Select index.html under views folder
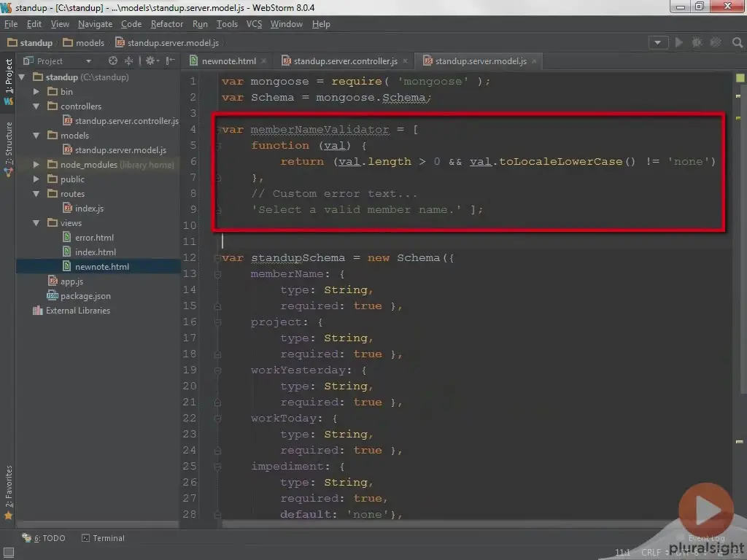 (90, 252)
